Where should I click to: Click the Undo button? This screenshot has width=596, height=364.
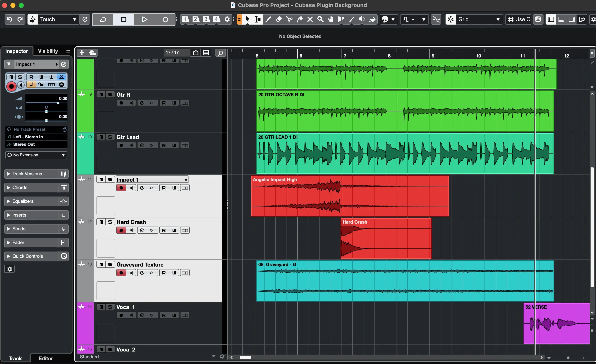click(x=9, y=19)
